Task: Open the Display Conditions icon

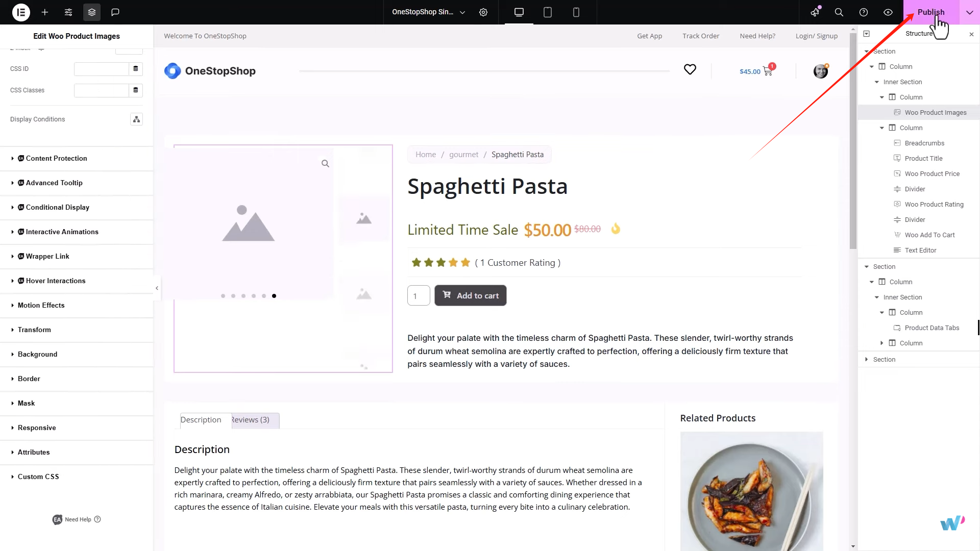Action: pos(136,119)
